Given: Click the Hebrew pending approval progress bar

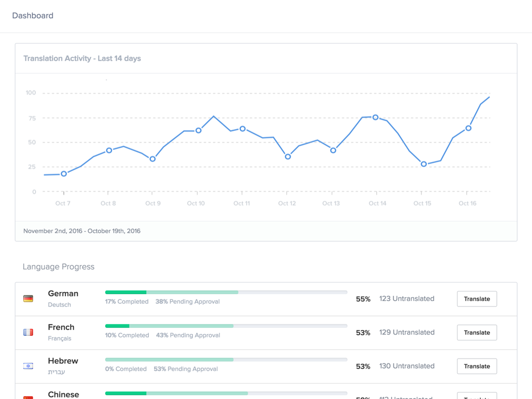Looking at the screenshot, I should (x=170, y=360).
